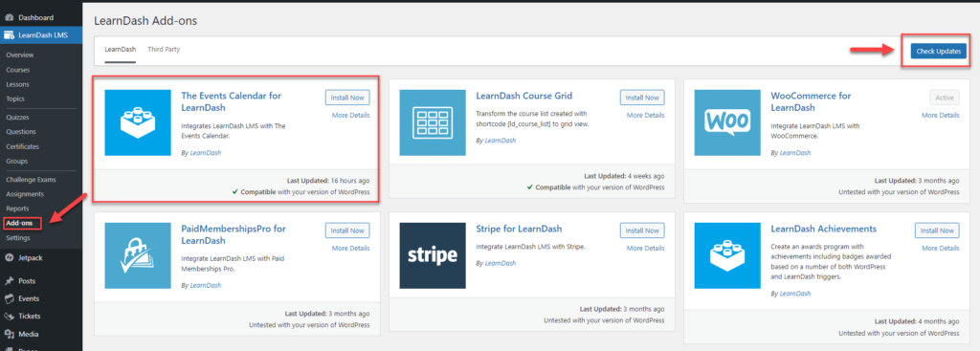Viewport: 980px width, 351px height.
Task: Install Stripe for LearnDash add-on
Action: [x=642, y=230]
